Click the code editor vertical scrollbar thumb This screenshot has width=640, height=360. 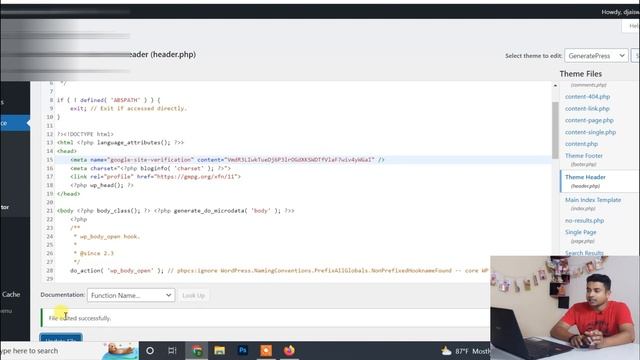tap(555, 130)
